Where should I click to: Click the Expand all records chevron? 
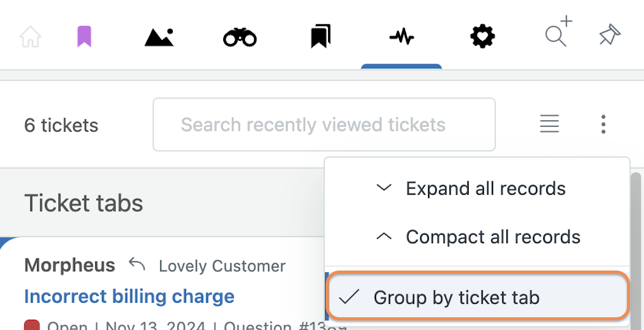click(384, 188)
